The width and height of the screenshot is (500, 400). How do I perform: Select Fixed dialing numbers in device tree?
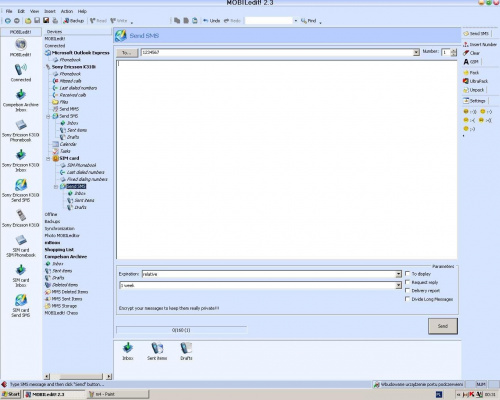pyautogui.click(x=87, y=179)
